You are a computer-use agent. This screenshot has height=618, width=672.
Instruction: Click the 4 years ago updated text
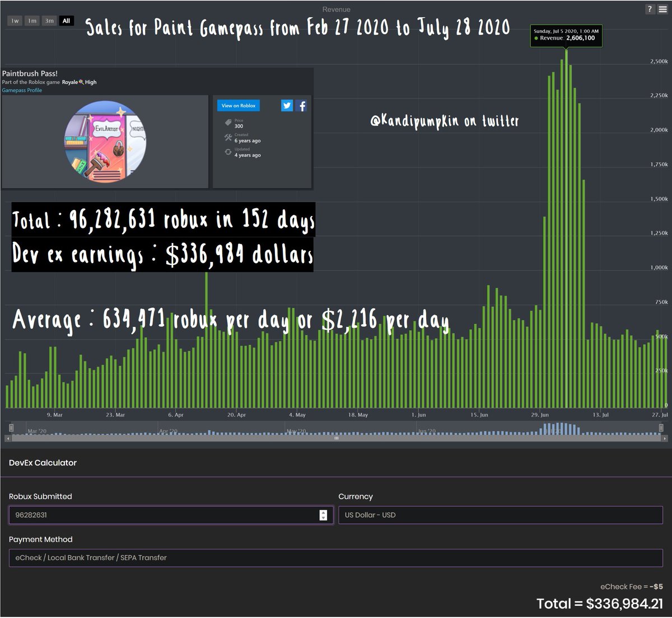pyautogui.click(x=248, y=156)
